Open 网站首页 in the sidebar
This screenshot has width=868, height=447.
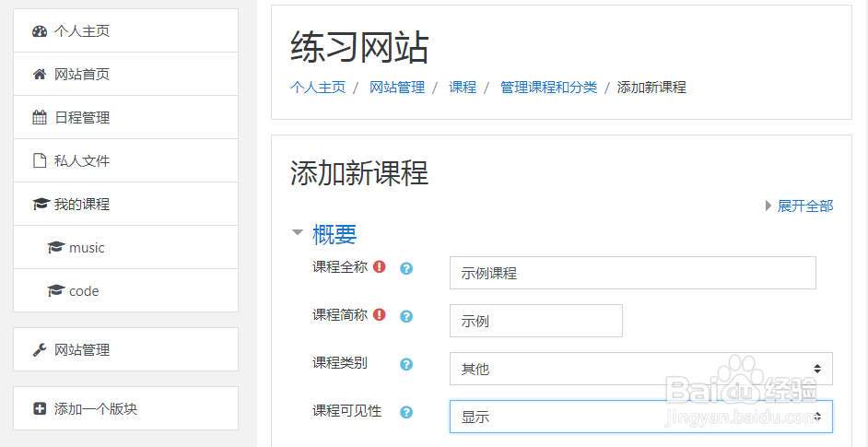click(x=82, y=75)
